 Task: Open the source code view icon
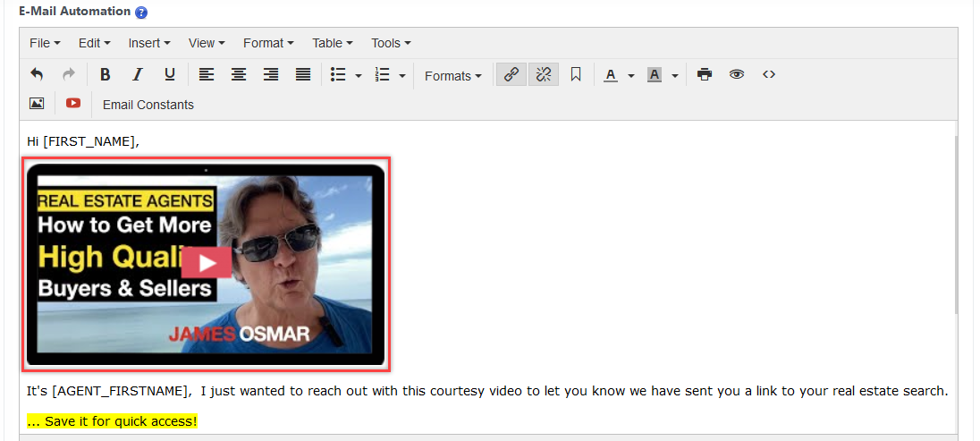pos(768,75)
